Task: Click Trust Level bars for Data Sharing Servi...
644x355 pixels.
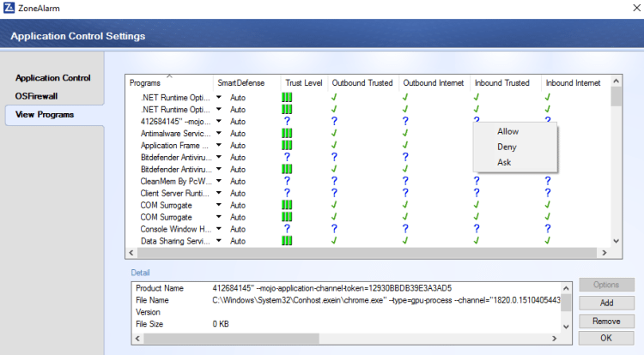Action: click(287, 241)
